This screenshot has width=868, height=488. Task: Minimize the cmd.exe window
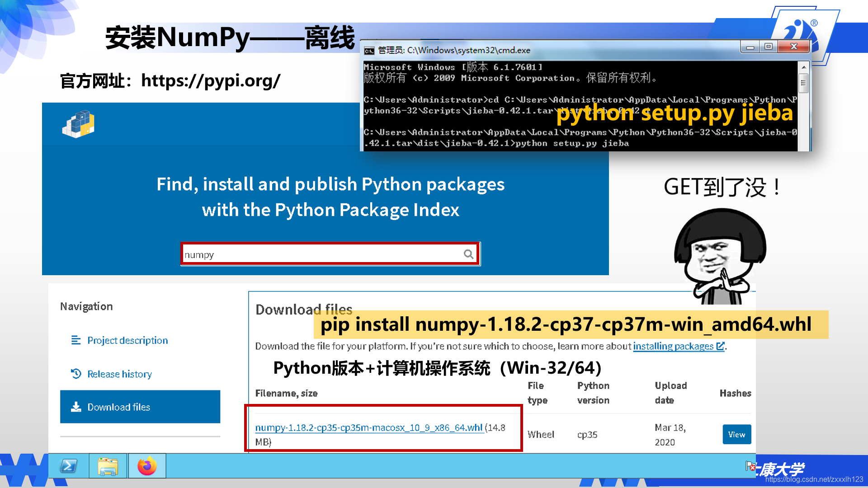pyautogui.click(x=750, y=47)
